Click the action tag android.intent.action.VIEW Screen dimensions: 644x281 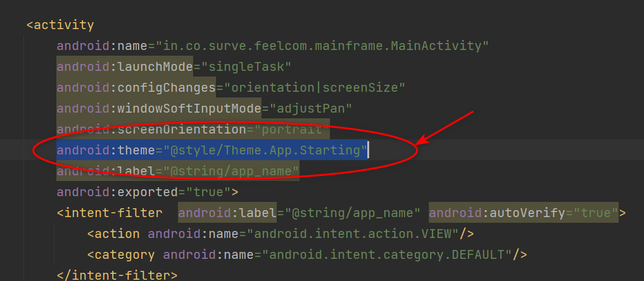pos(281,234)
